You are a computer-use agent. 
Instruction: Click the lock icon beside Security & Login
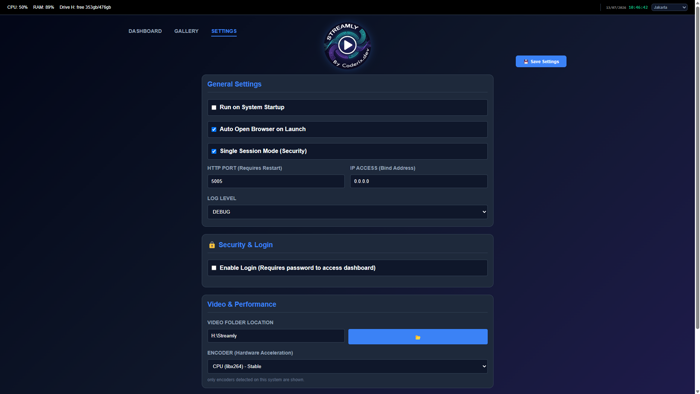[x=212, y=245]
